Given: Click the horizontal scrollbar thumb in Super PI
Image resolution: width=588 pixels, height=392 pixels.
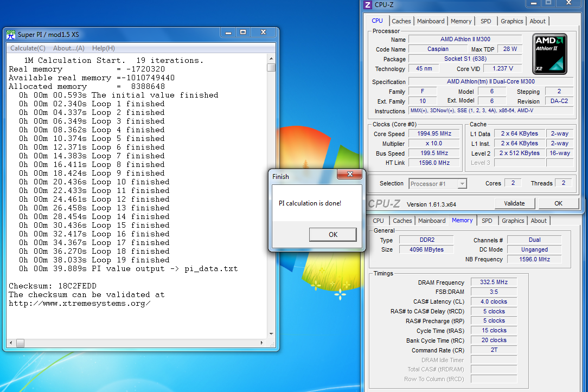Looking at the screenshot, I should 20,343.
